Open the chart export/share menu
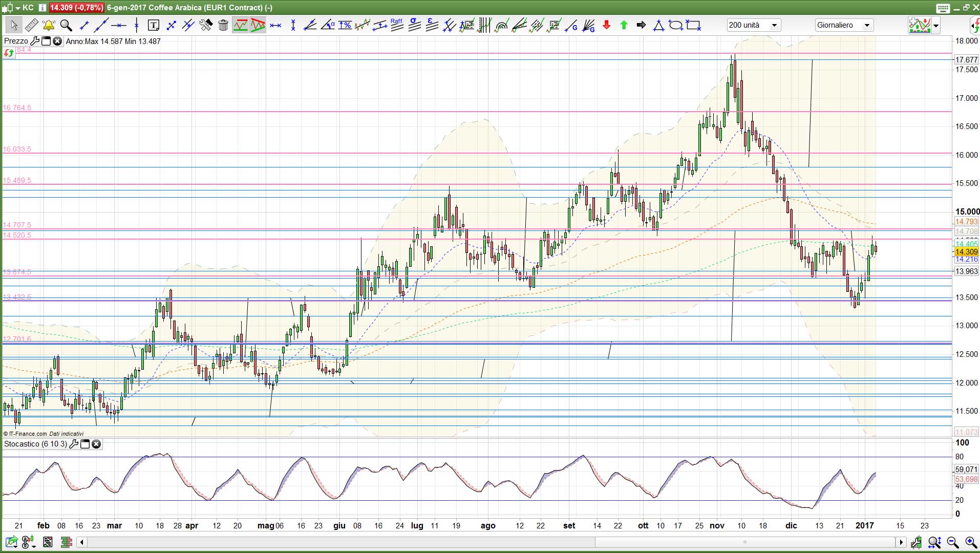The height and width of the screenshot is (553, 980). pos(11,542)
